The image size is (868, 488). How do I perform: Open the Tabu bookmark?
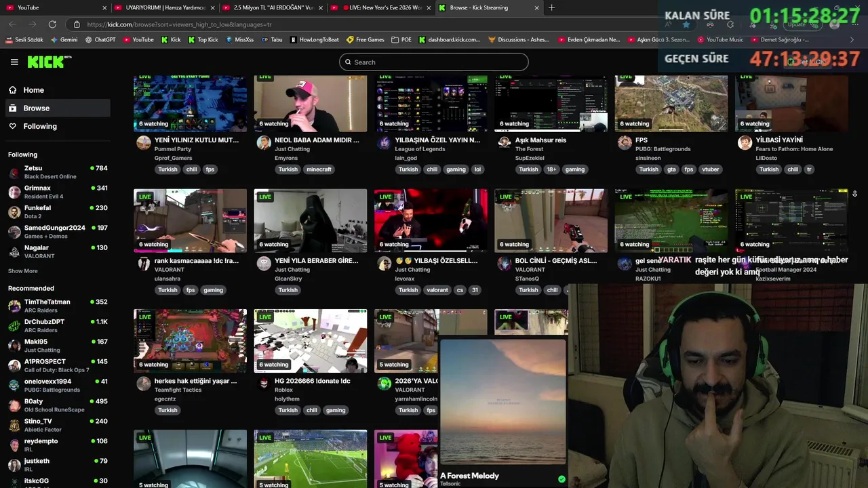[x=272, y=39]
